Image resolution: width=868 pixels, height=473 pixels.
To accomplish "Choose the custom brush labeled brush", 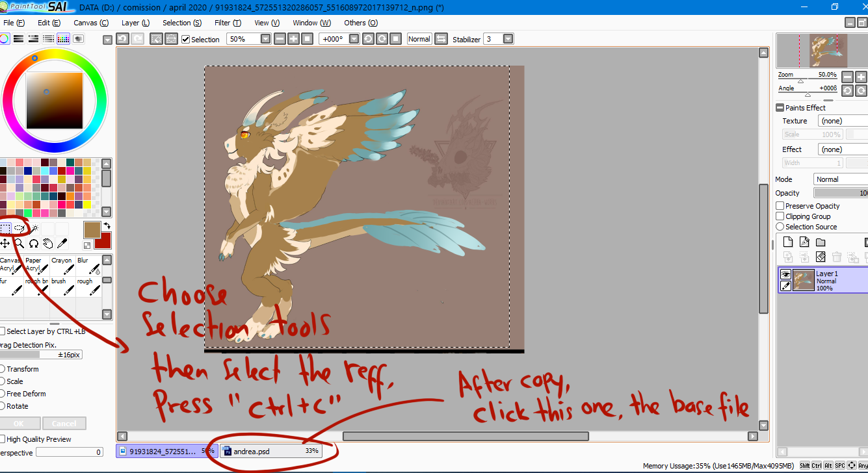I will click(x=62, y=287).
